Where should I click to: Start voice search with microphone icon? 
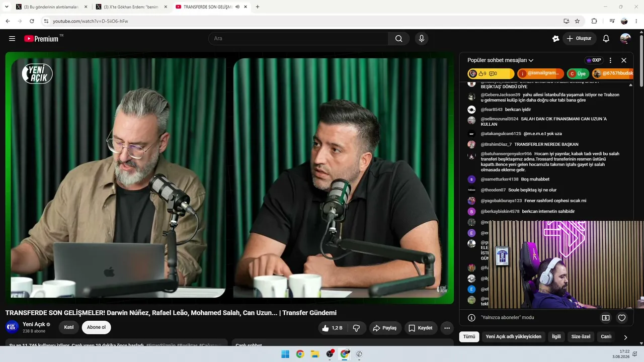pos(422,39)
